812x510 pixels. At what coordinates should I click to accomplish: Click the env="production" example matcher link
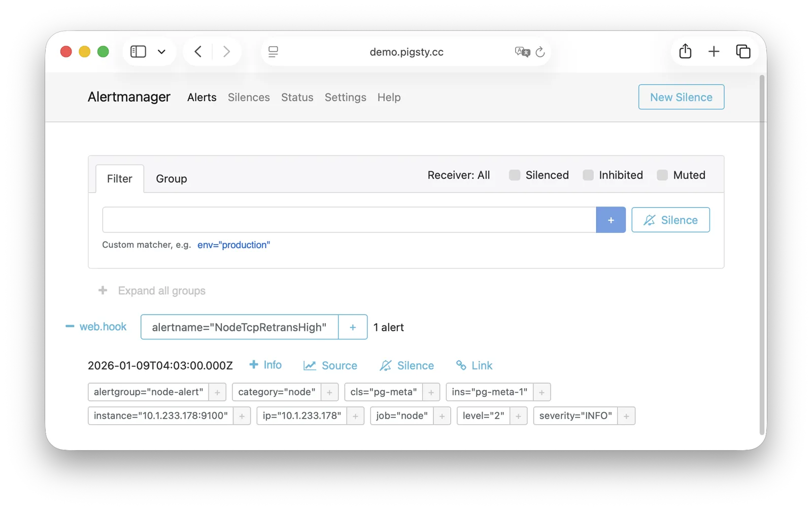(x=233, y=245)
